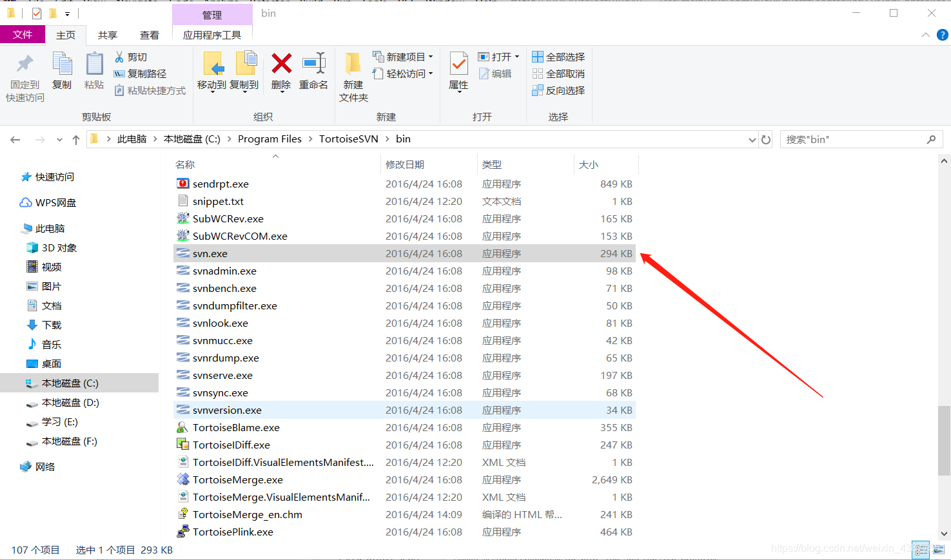Image resolution: width=951 pixels, height=560 pixels.
Task: Click the red Delete icon
Action: [x=281, y=63]
